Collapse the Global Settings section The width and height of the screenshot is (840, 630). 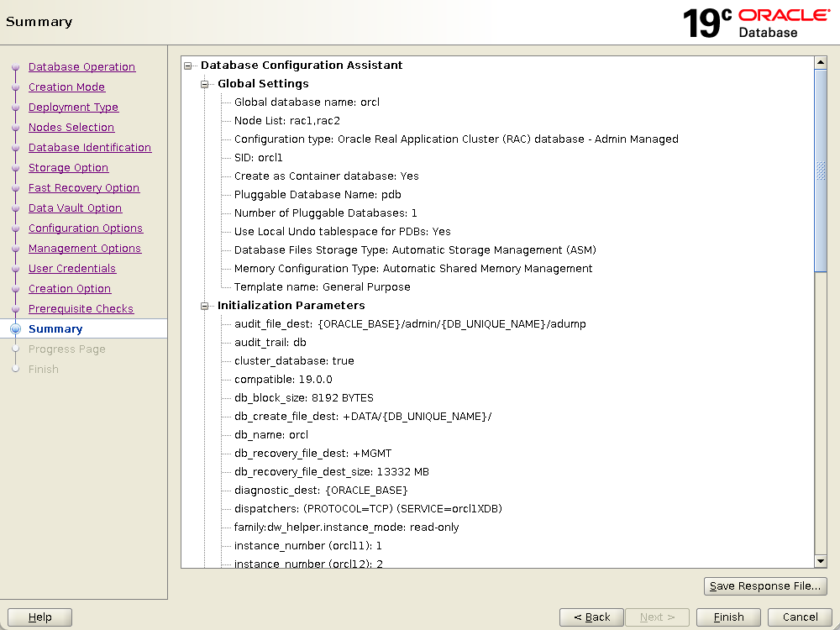[204, 84]
